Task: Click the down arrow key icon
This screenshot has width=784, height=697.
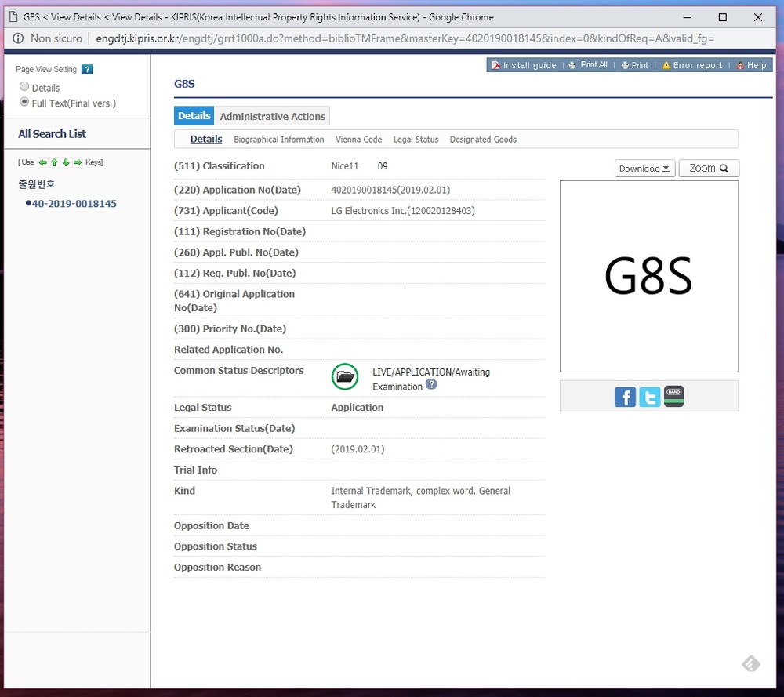Action: click(66, 162)
